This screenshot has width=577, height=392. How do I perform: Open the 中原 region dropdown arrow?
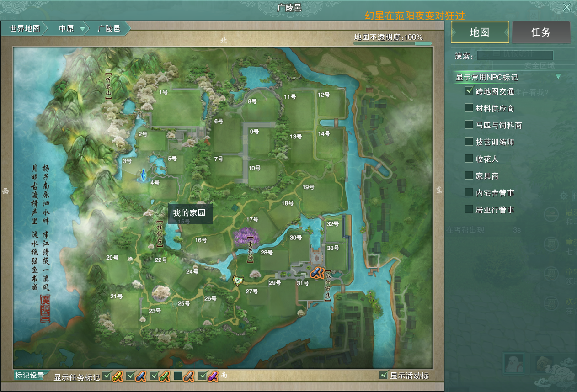point(82,29)
